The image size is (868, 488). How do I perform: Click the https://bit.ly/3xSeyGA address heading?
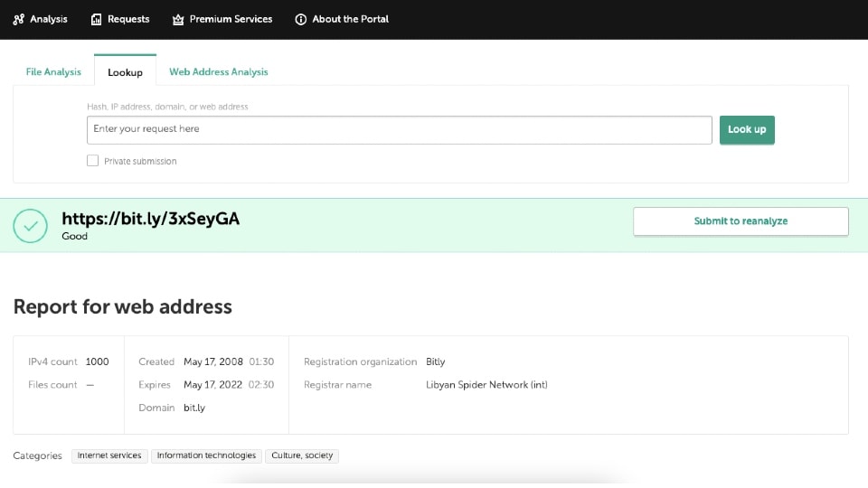tap(150, 219)
